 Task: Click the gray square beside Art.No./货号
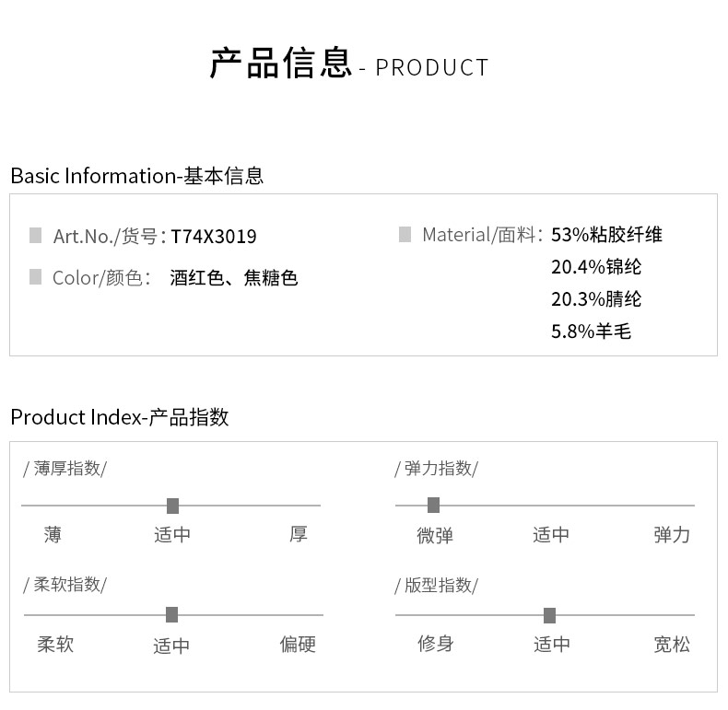click(36, 236)
